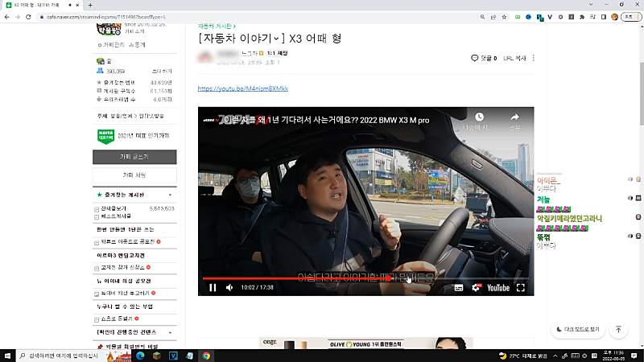Open the notification center icon
Screen dimensions: 644x362
click(634, 356)
